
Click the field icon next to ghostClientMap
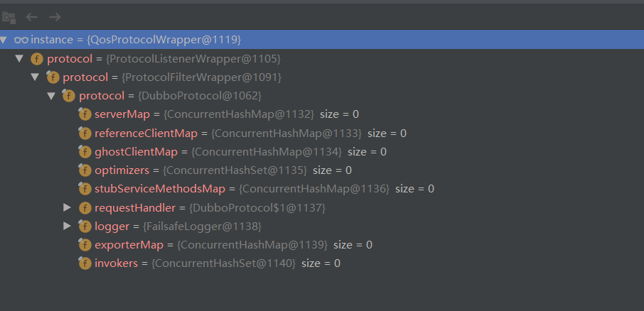pos(85,152)
